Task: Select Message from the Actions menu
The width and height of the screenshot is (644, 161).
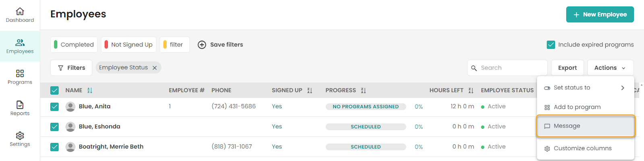Action: coord(586,126)
